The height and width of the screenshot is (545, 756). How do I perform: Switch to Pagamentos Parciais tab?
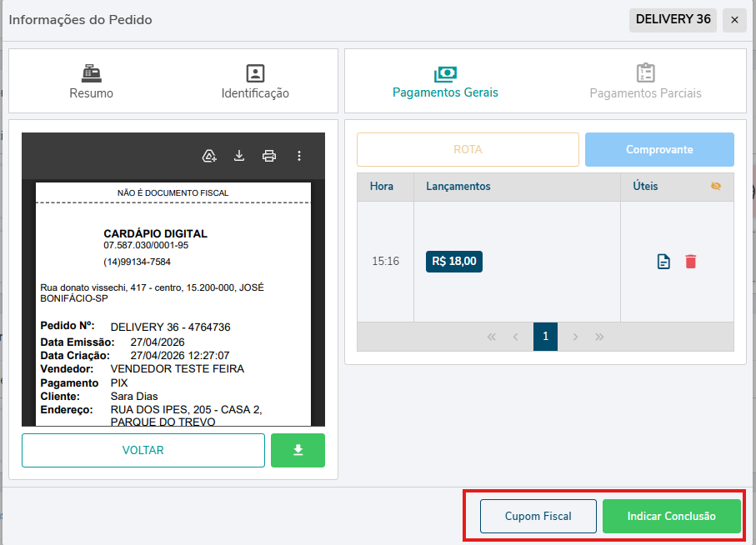pyautogui.click(x=645, y=82)
